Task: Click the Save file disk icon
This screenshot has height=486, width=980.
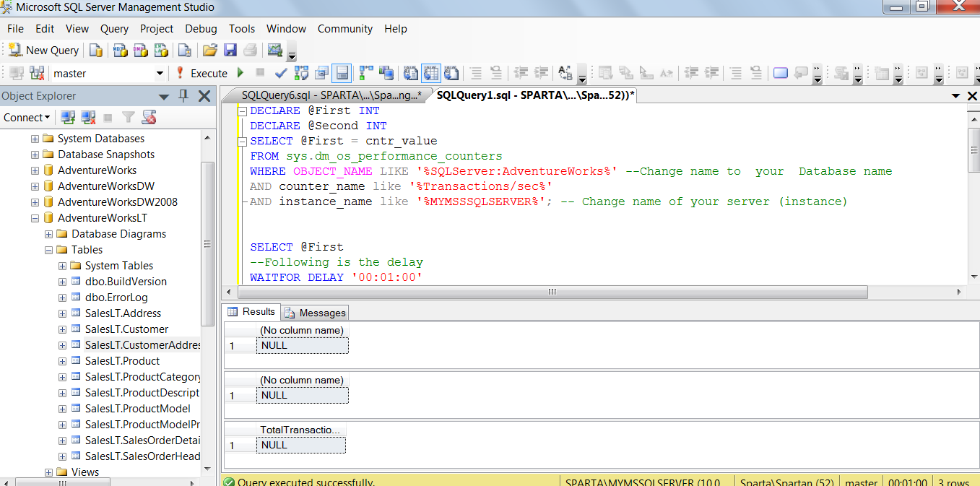Action: click(x=230, y=50)
